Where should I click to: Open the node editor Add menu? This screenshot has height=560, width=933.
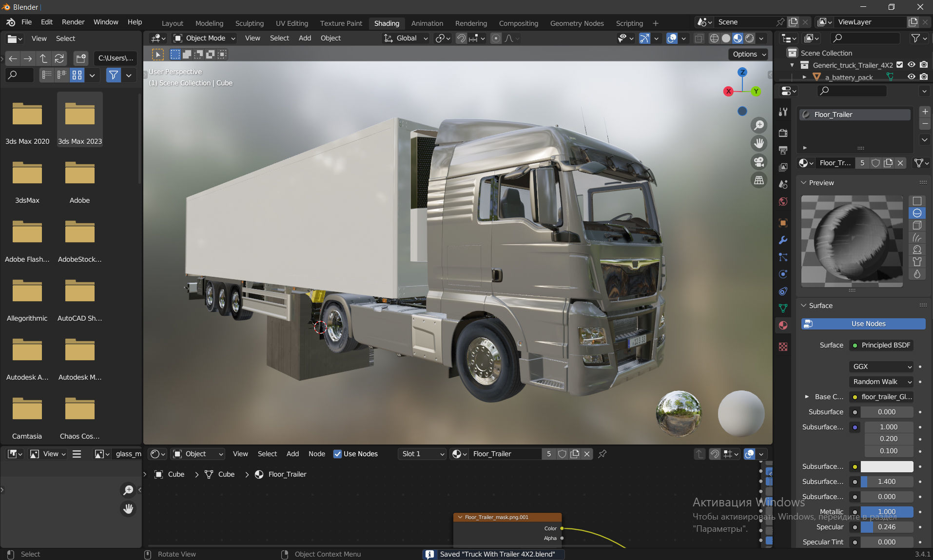click(292, 454)
